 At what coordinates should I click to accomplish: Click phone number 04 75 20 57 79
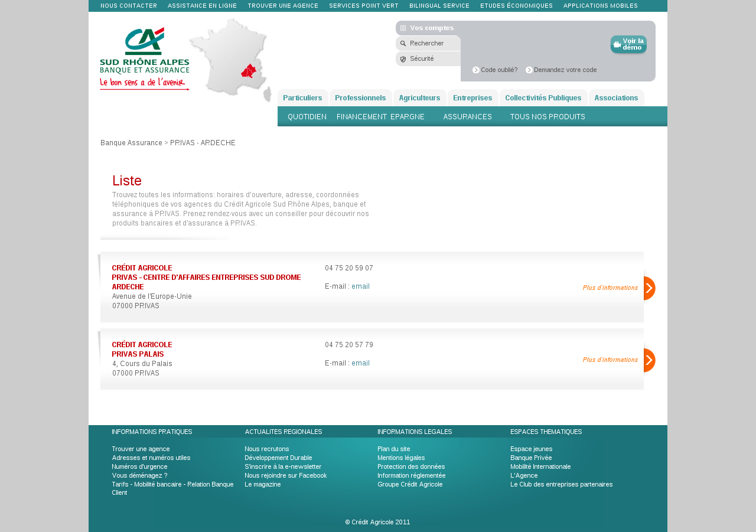point(349,345)
